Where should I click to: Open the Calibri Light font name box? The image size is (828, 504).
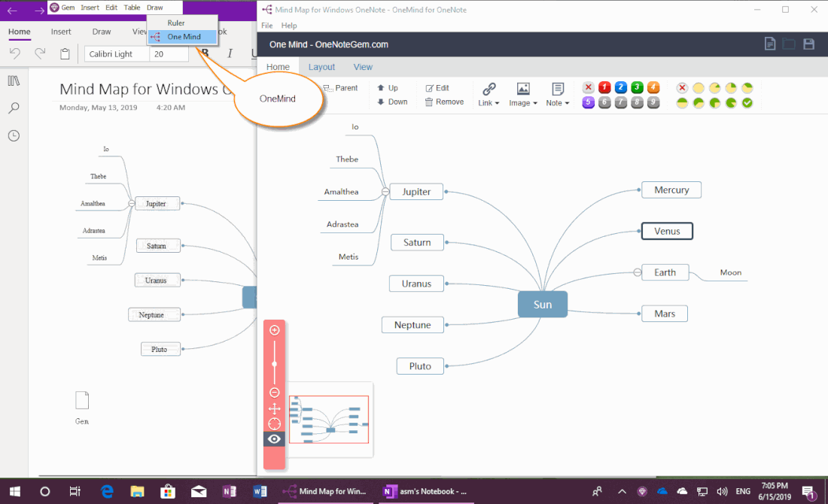pyautogui.click(x=117, y=54)
